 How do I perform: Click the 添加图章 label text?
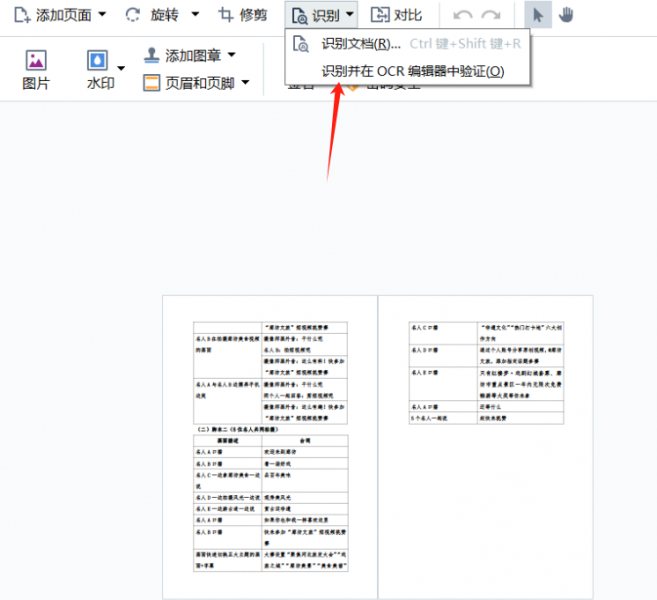pyautogui.click(x=193, y=55)
